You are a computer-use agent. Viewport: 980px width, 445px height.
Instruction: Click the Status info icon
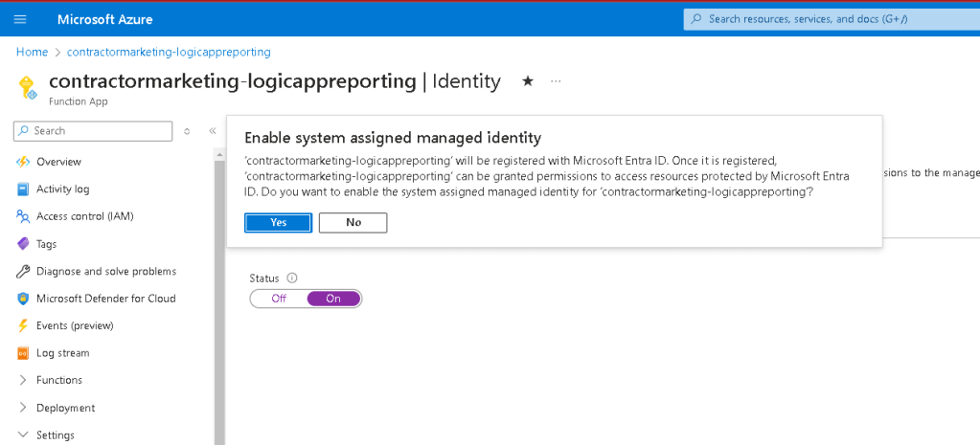tap(291, 278)
